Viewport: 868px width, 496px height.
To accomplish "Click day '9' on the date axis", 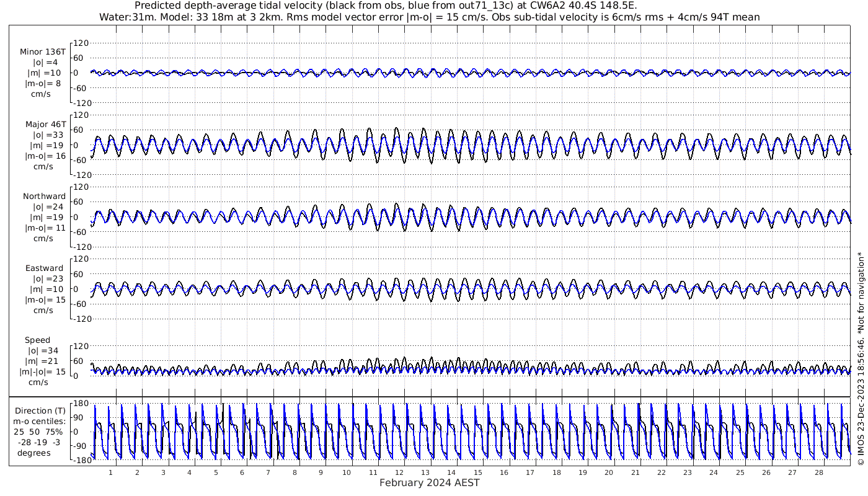I will [x=321, y=472].
